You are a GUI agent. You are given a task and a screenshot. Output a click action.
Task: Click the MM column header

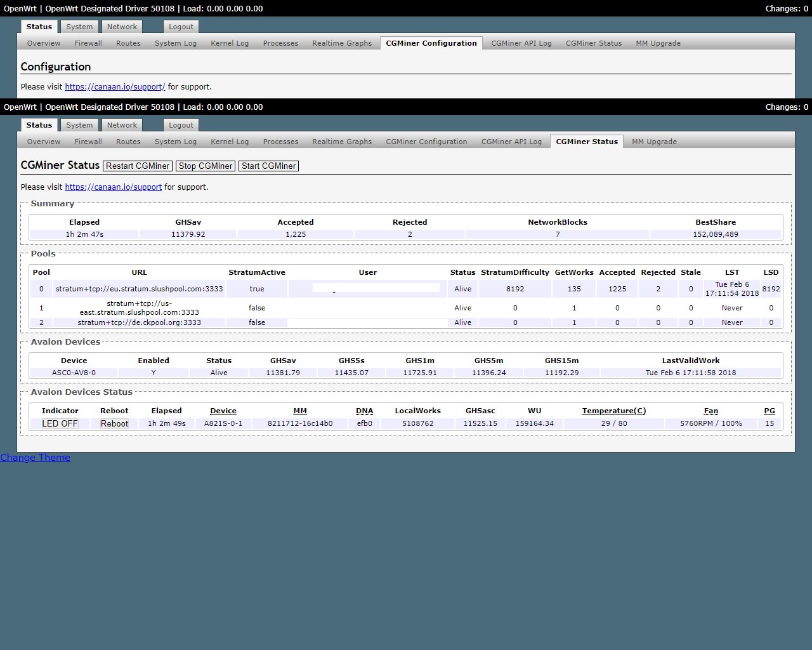coord(300,411)
